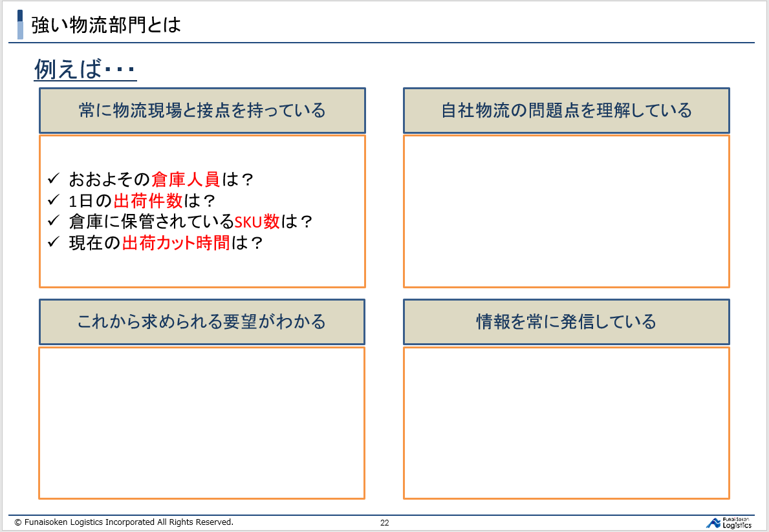Click the checkmark beside the SKU数 line
Viewport: 769px width, 532px height.
[54, 221]
